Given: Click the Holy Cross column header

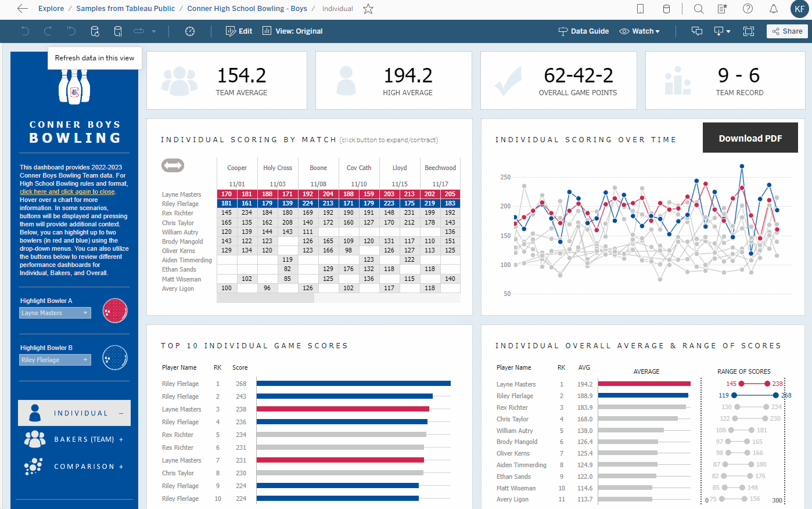Looking at the screenshot, I should (278, 168).
